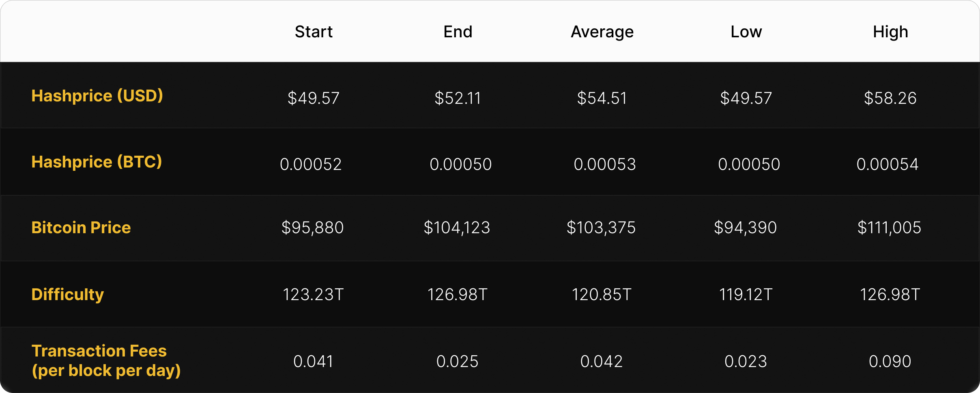The width and height of the screenshot is (980, 393).
Task: Click the End column header
Action: coord(458,32)
